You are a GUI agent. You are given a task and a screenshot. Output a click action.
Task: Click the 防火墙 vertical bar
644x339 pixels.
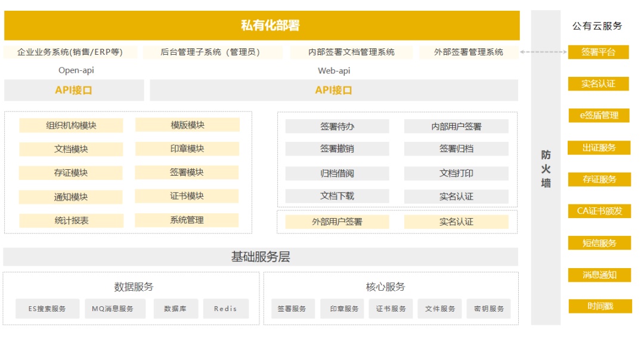pos(546,168)
